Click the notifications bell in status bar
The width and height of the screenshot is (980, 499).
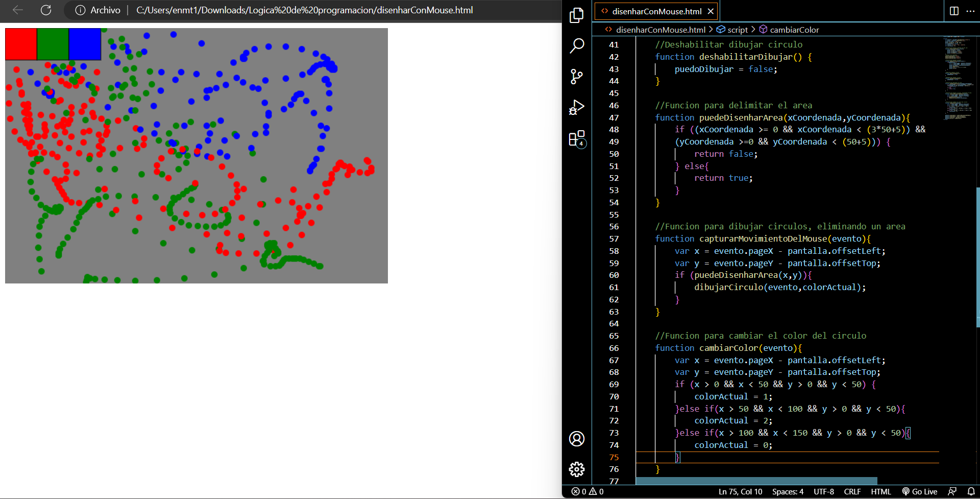(x=971, y=491)
